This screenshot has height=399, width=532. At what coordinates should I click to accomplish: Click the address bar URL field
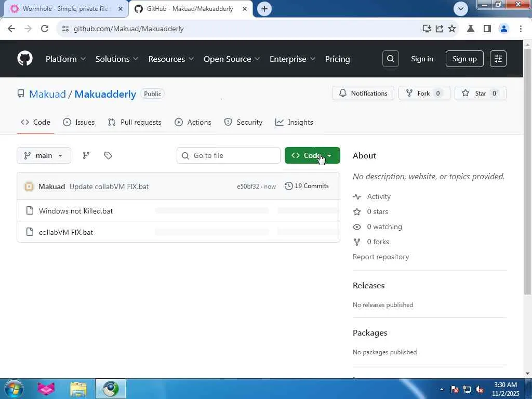237,29
